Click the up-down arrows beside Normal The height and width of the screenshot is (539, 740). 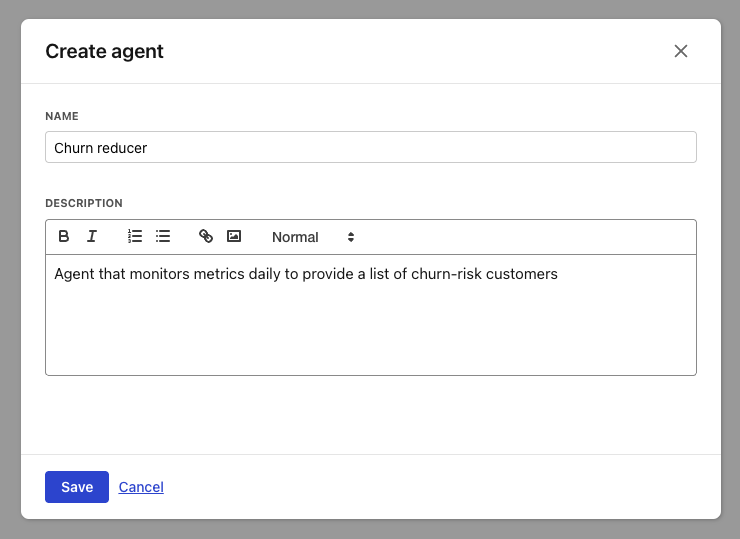click(351, 237)
